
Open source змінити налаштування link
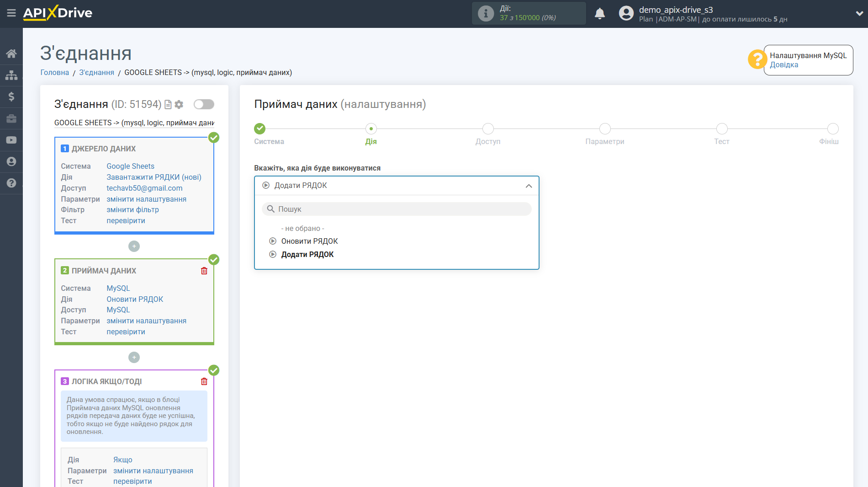coord(146,199)
